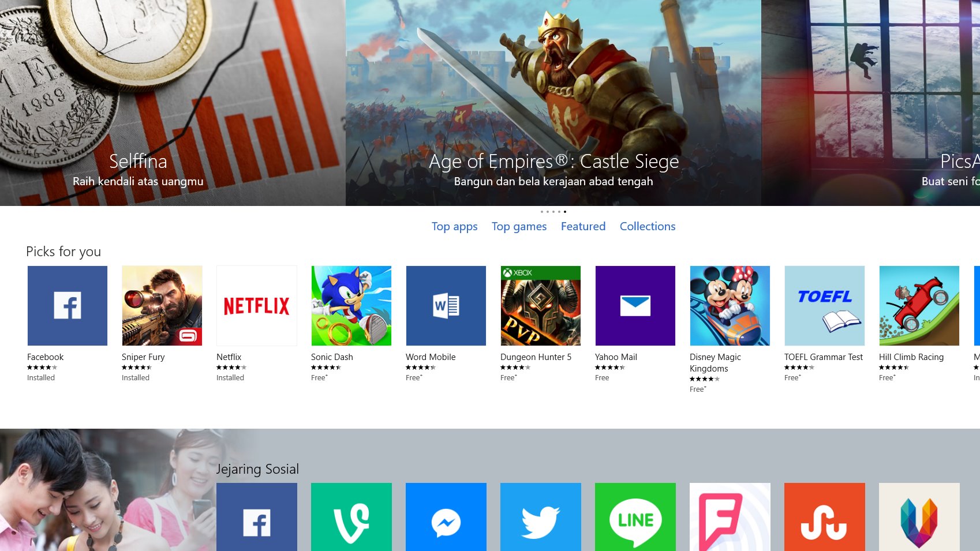980x551 pixels.
Task: Select the TOEFL Grammar Test icon
Action: point(825,306)
